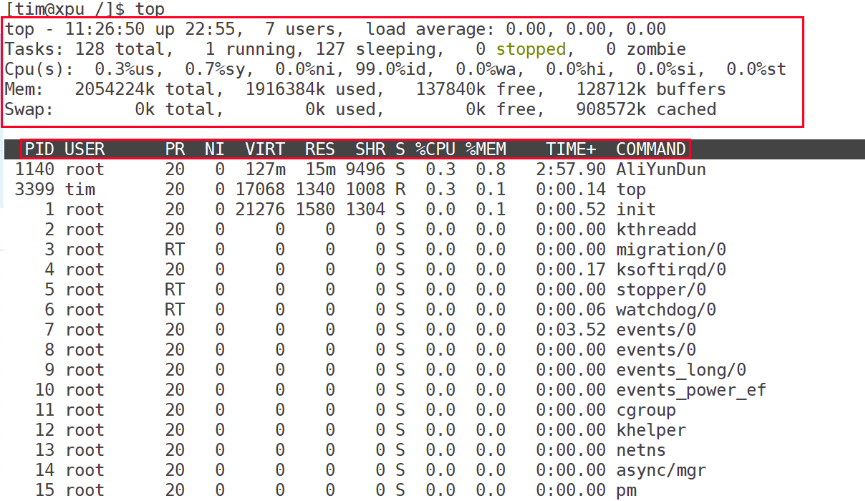Click the VIRT column header
The width and height of the screenshot is (865, 501).
[x=265, y=149]
